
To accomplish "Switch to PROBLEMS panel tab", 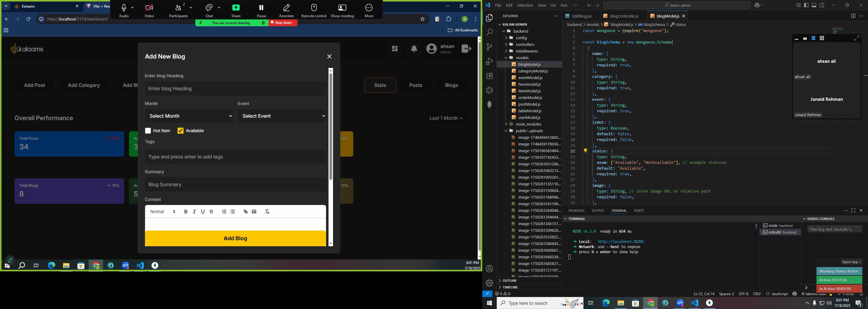I will point(576,211).
